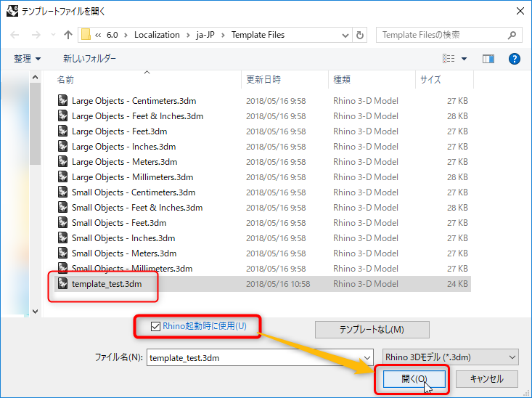532x398 pixels.
Task: Click the help question mark icon
Action: click(514, 58)
